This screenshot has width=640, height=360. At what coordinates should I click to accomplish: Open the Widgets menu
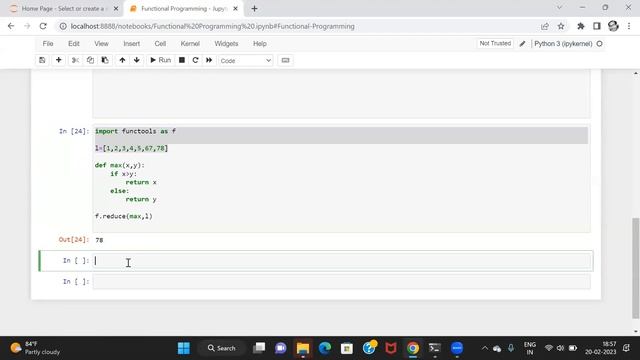[226, 44]
